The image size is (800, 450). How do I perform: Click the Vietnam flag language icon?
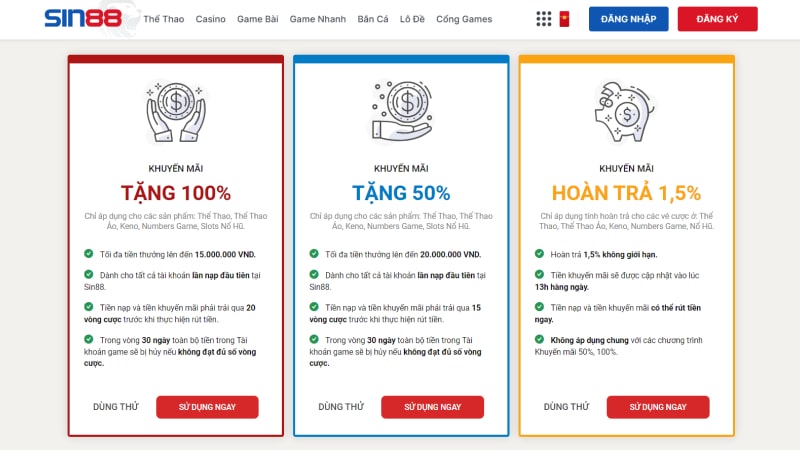tap(564, 19)
